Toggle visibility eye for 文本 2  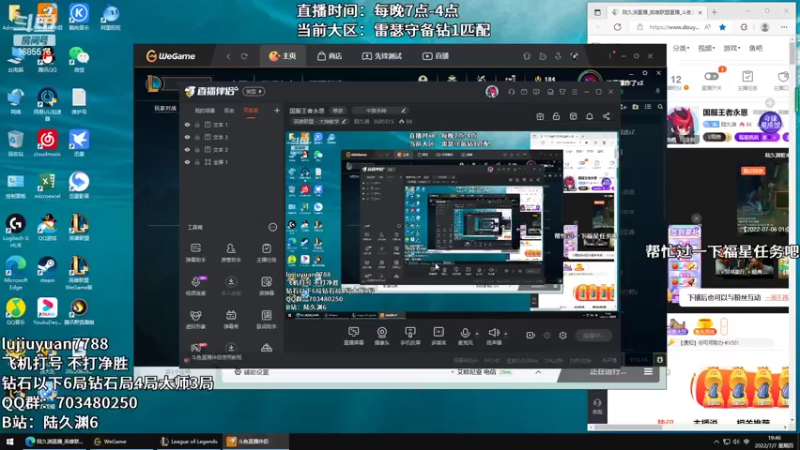coord(187,149)
